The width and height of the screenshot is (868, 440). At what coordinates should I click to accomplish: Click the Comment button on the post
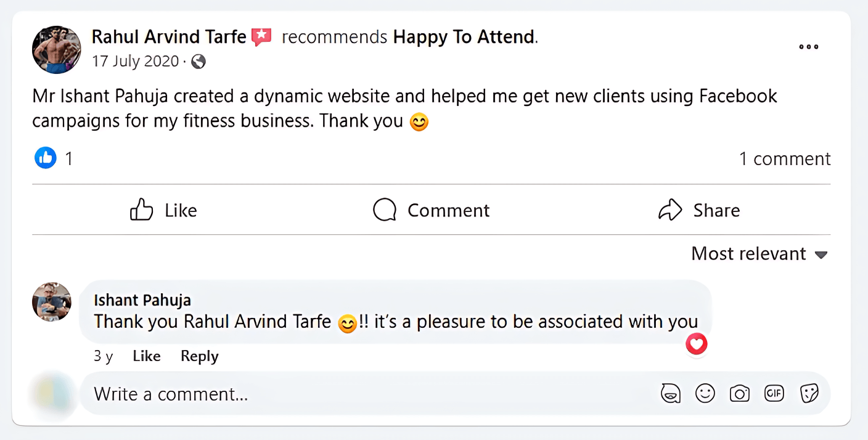point(431,210)
